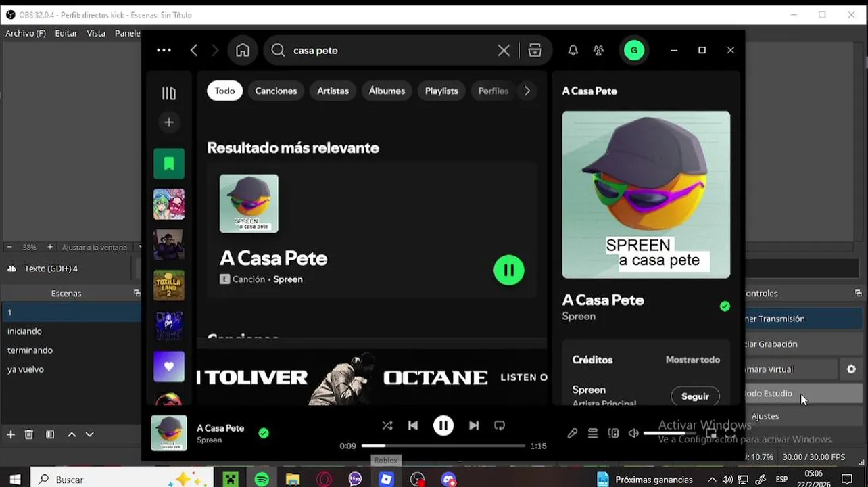Click Mostrar todo in Créditos section
Screen dimensions: 868x487
693,360
